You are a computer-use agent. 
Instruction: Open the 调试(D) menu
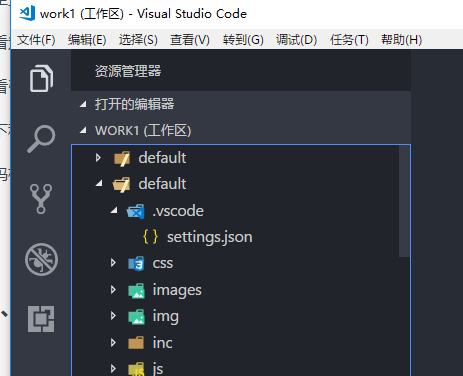point(297,40)
